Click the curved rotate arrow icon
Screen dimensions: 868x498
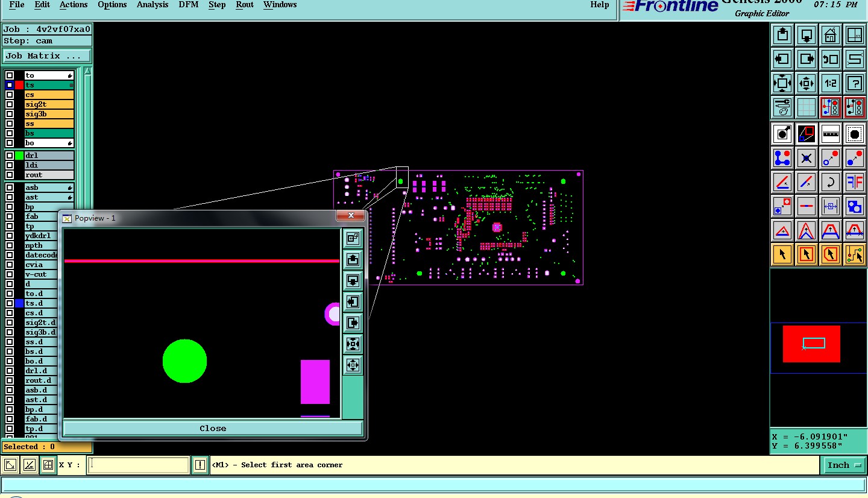click(x=831, y=182)
